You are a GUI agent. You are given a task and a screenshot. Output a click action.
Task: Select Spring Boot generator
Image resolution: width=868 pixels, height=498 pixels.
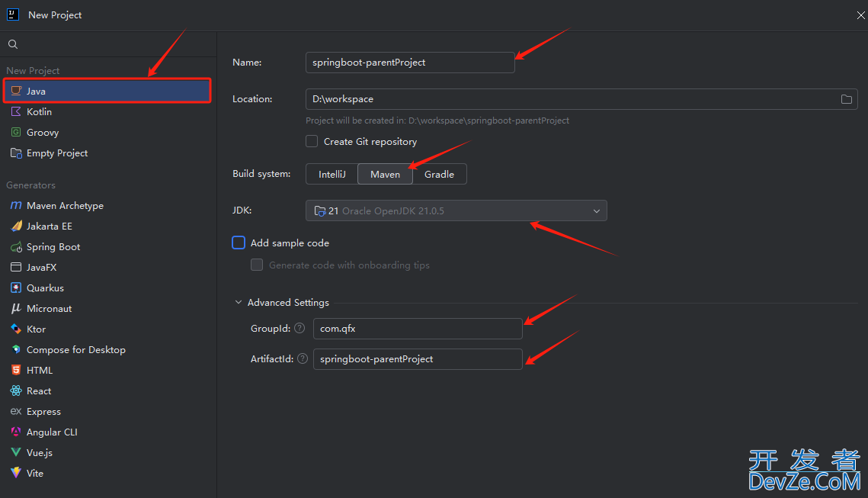click(x=107, y=247)
